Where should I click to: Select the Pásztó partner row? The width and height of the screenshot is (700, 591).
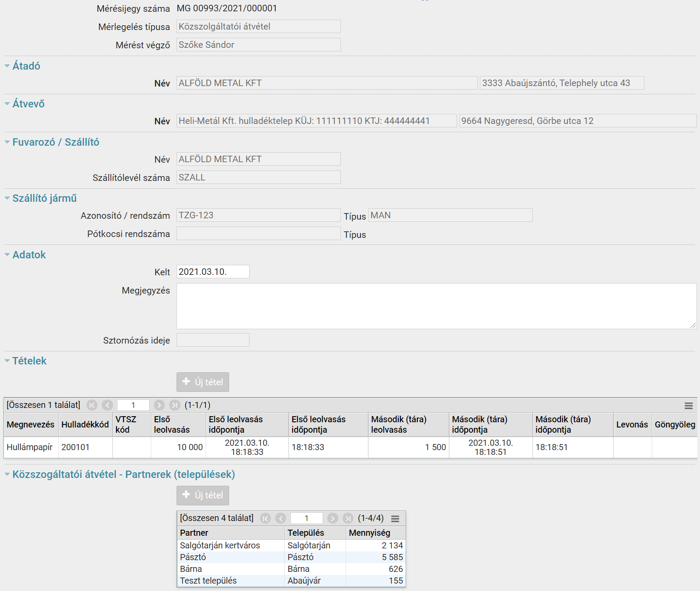291,557
